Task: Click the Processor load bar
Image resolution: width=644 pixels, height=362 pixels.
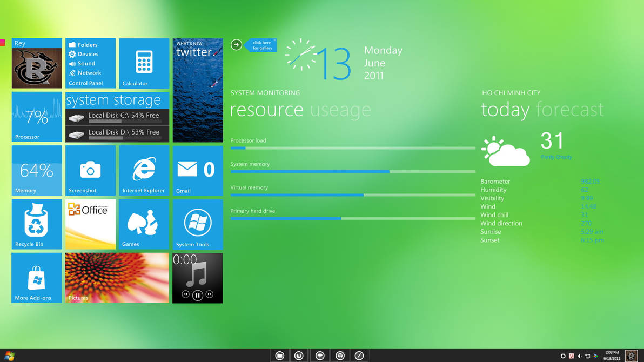Action: click(x=353, y=148)
